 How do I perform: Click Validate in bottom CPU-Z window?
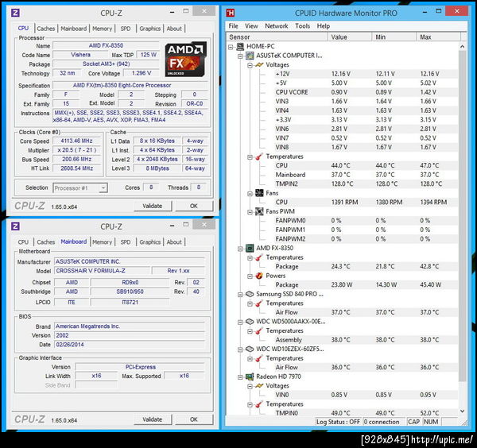pos(153,419)
